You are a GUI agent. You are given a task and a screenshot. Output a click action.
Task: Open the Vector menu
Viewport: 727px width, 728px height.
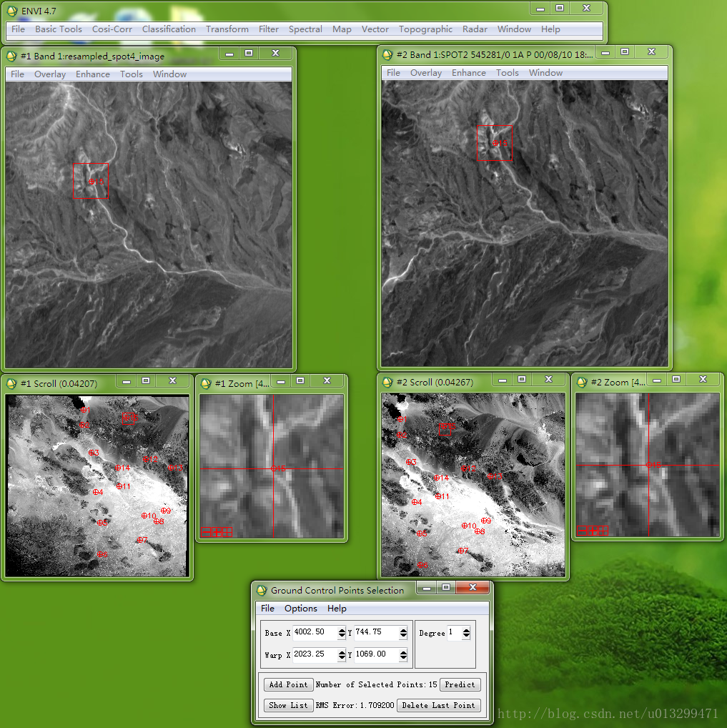(x=375, y=29)
